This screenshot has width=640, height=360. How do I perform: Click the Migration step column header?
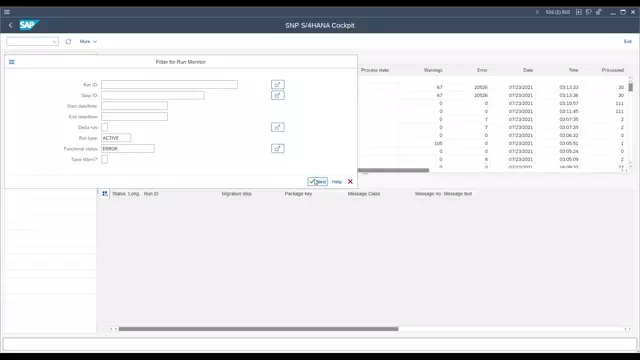tap(237, 193)
